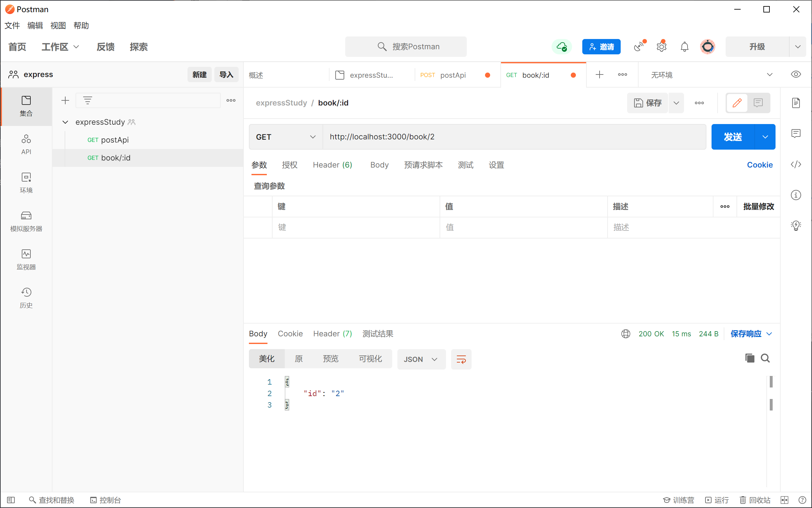812x508 pixels.
Task: Switch to Pre-request Script (预请求脚本) tab
Action: coord(423,165)
